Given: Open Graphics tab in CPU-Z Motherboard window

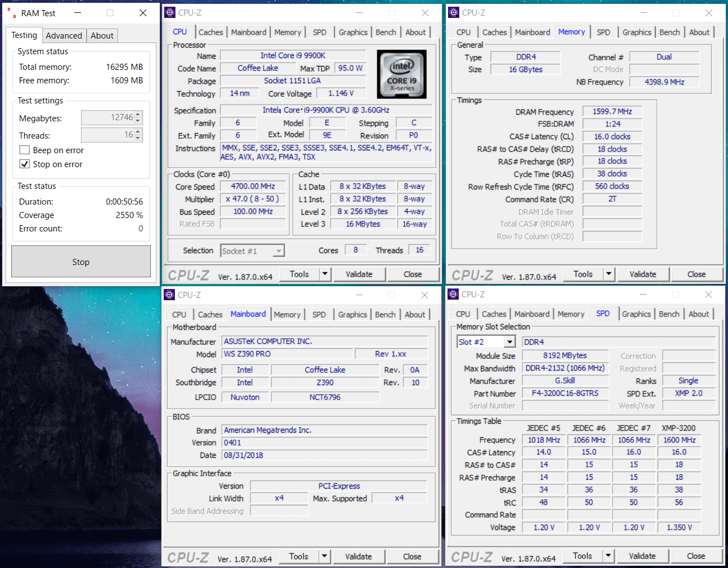Looking at the screenshot, I should click(x=353, y=315).
